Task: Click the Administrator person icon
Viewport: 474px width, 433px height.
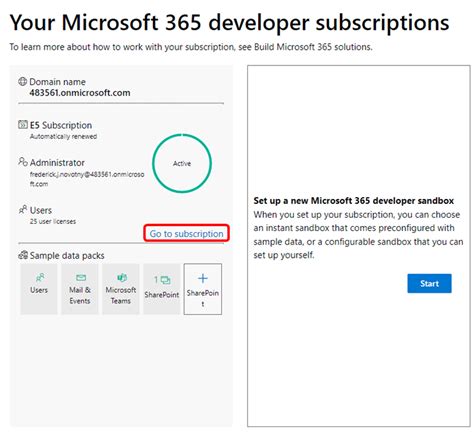Action: tap(23, 162)
